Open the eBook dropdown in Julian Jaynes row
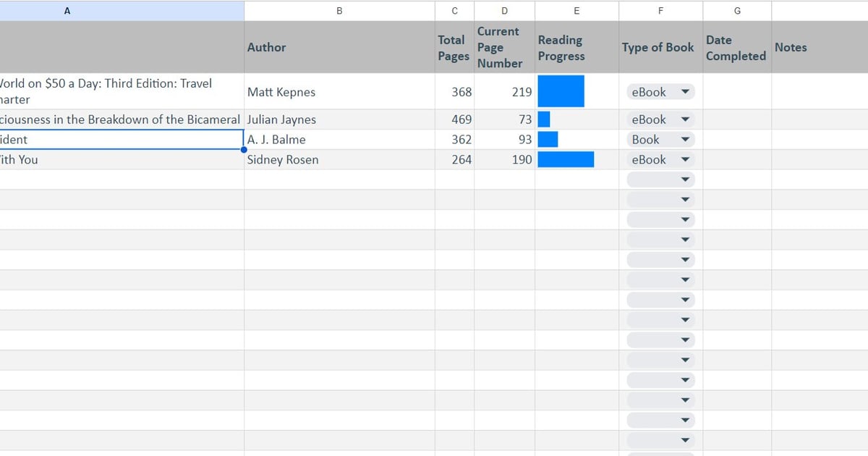Viewport: 868px width, 456px height. pos(659,119)
